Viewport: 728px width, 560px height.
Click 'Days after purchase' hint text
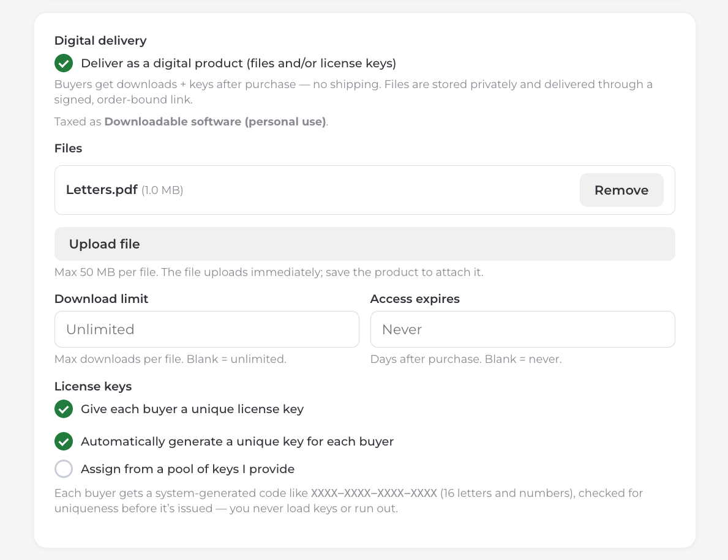(x=466, y=359)
